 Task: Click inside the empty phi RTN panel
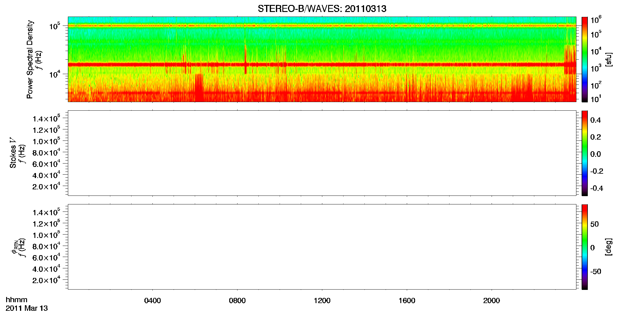coord(322,247)
